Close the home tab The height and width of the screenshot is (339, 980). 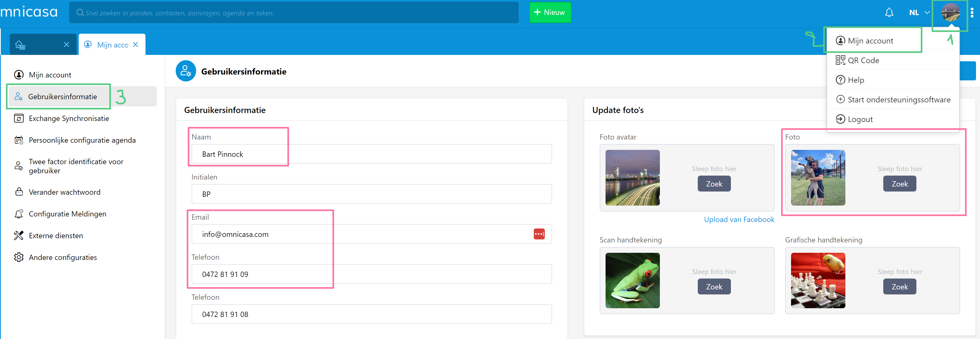point(67,45)
